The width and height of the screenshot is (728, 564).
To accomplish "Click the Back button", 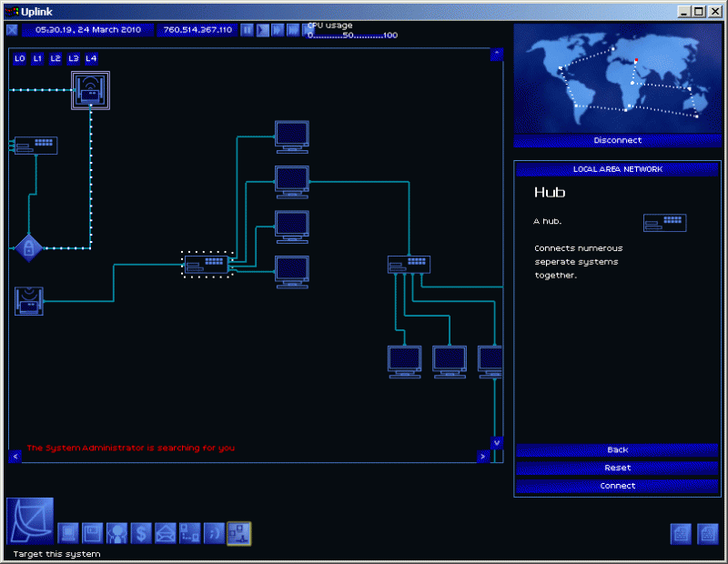I will [x=618, y=449].
